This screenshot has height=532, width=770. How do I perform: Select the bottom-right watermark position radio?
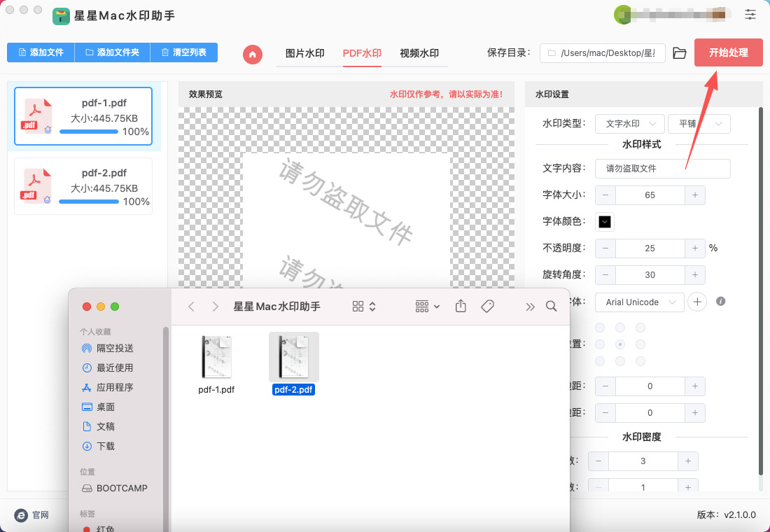tap(640, 361)
